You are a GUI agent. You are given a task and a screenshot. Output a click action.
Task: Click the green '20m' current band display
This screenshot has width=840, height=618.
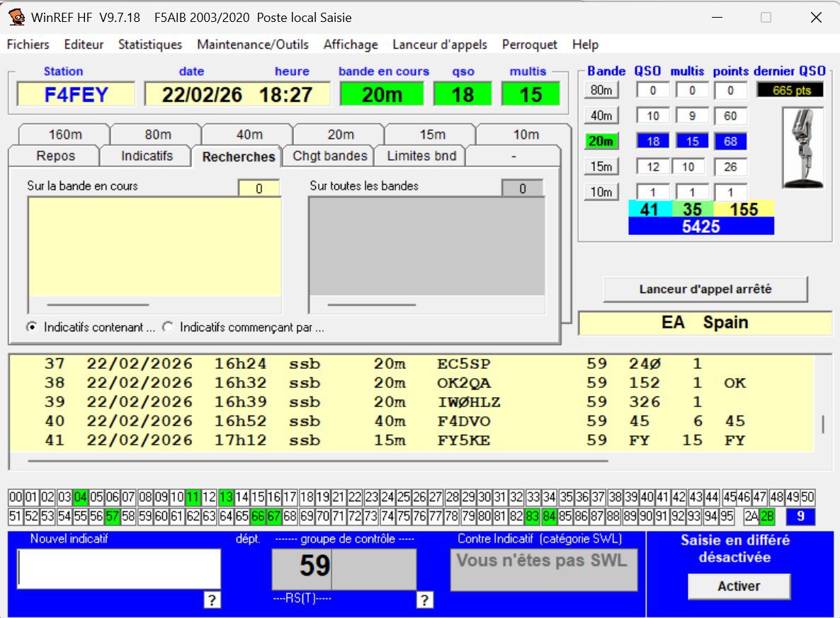[x=382, y=94]
